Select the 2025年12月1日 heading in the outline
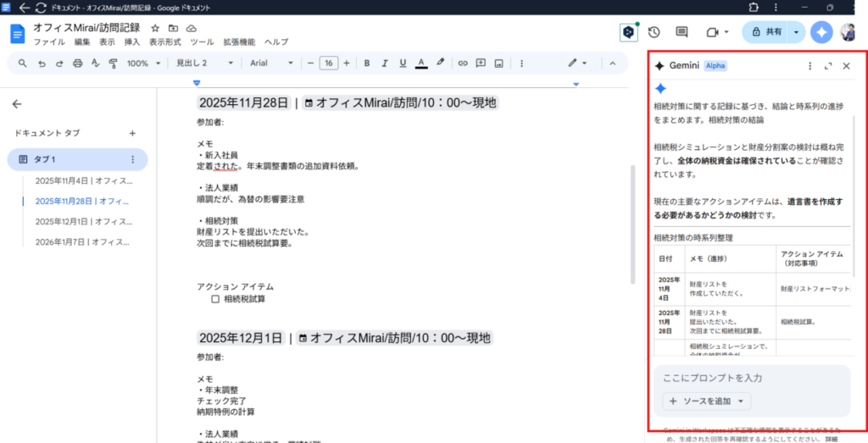The height and width of the screenshot is (443, 868). [x=83, y=222]
